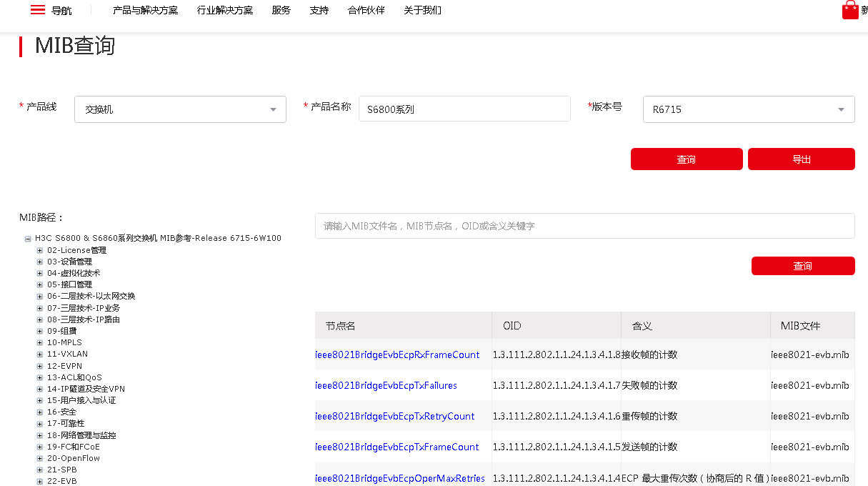Expand the 08-三层技术-IP路由 node
The width and height of the screenshot is (868, 486).
(40, 319)
